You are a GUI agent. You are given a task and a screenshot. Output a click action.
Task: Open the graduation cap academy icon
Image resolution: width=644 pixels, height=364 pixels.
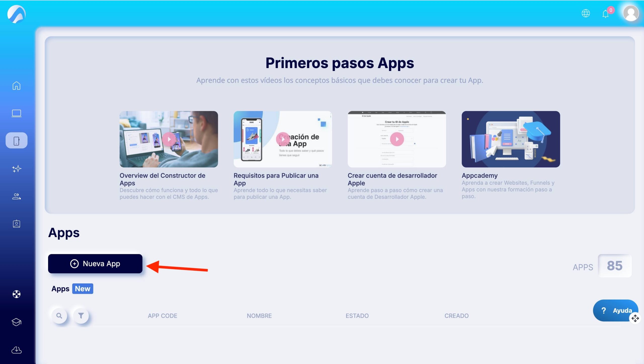point(16,322)
